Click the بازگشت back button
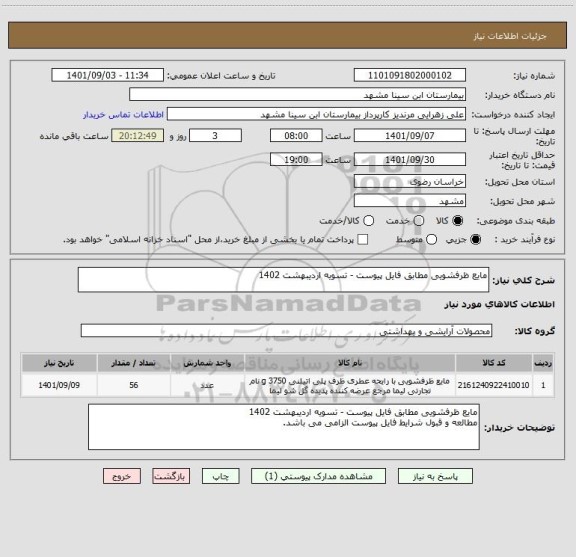The height and width of the screenshot is (557, 576). (171, 476)
